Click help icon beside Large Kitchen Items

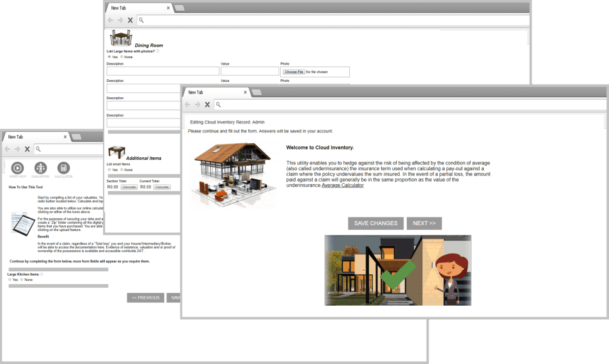42,274
